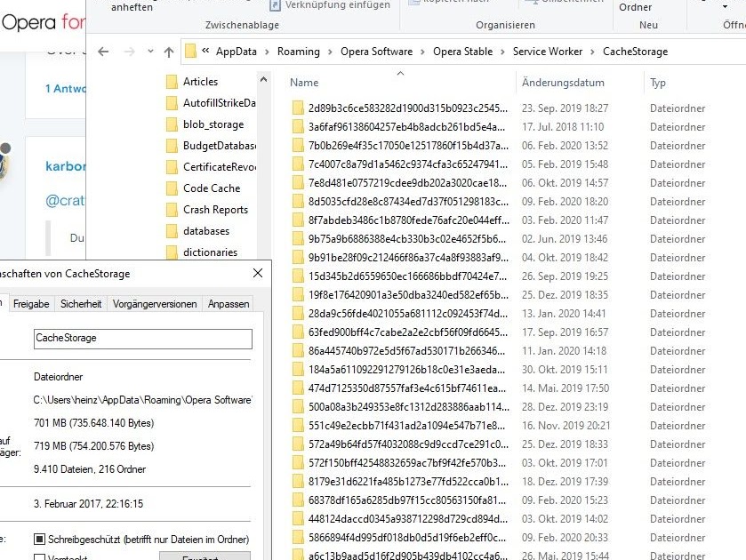Select folder name 8179e31d6221fa485b1273e77fd522cca0b1

point(408,482)
